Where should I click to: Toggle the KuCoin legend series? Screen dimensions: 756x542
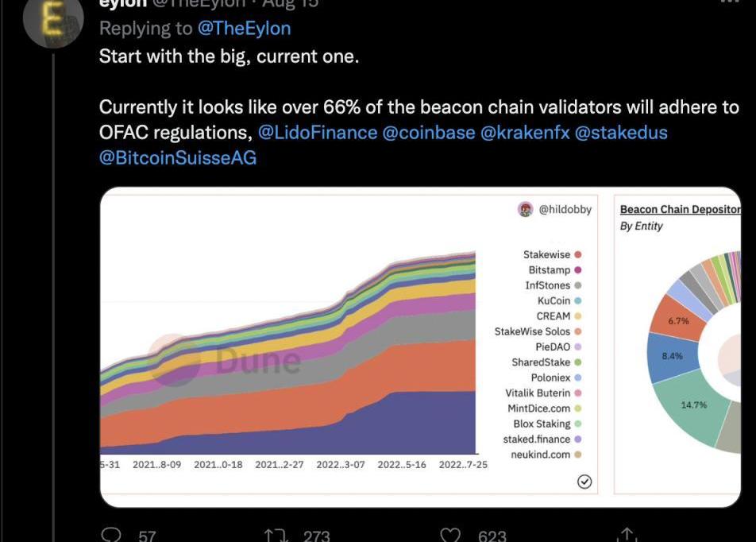pyautogui.click(x=554, y=301)
